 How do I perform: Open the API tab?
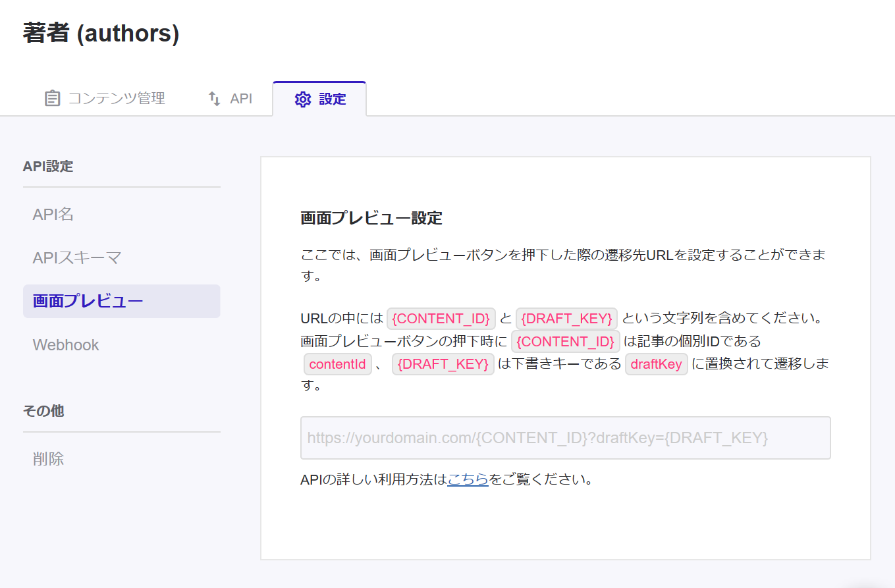[240, 99]
